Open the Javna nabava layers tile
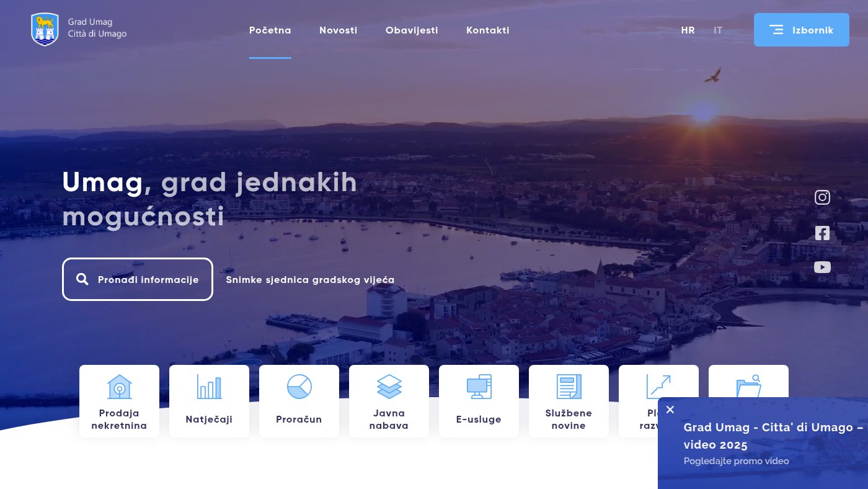868x489 pixels. pyautogui.click(x=389, y=401)
